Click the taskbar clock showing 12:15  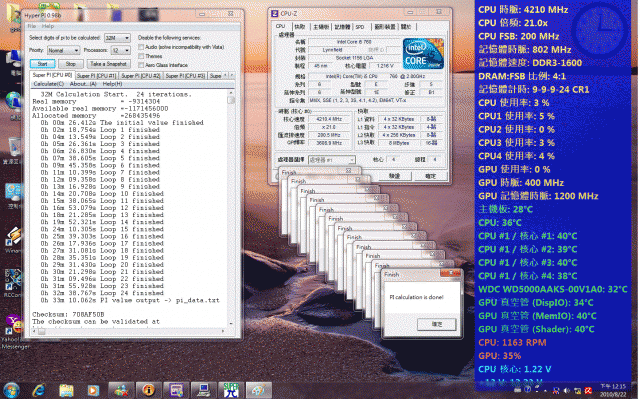pyautogui.click(x=613, y=390)
